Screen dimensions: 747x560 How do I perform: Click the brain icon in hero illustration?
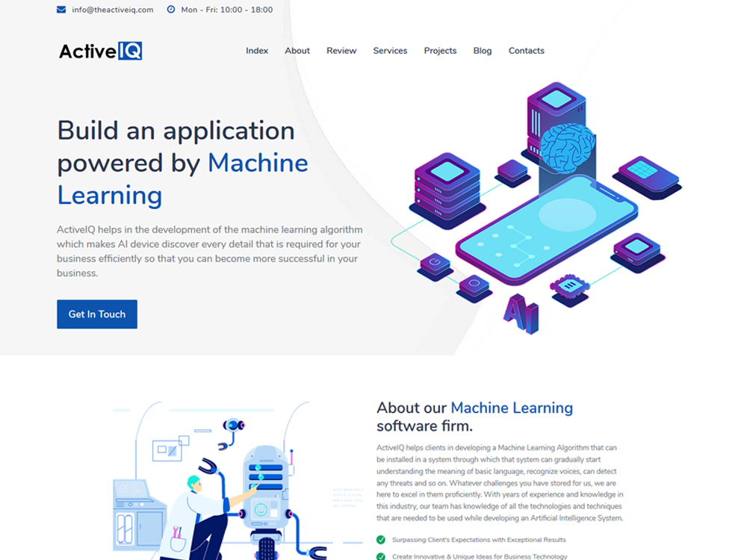568,146
